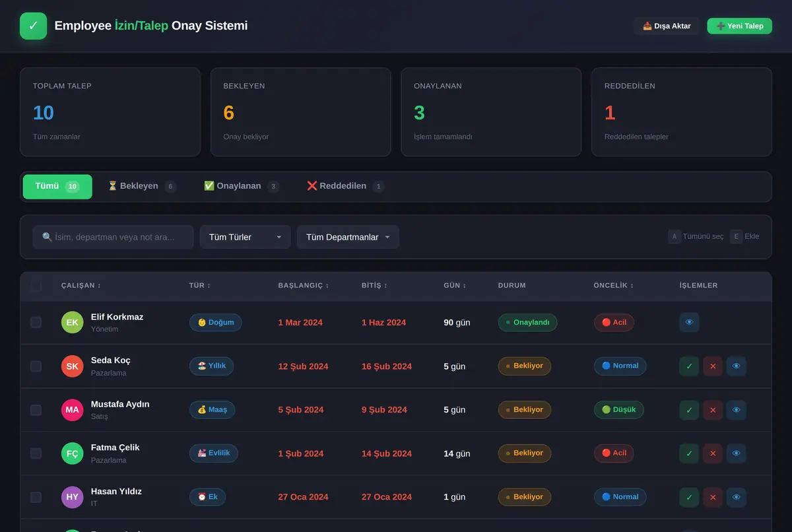Mark Fatma Çelik's row checkbox
The image size is (792, 532).
pos(36,453)
